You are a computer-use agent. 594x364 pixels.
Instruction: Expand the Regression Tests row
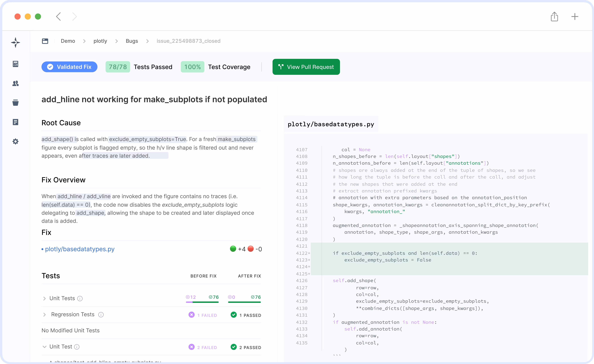point(44,315)
